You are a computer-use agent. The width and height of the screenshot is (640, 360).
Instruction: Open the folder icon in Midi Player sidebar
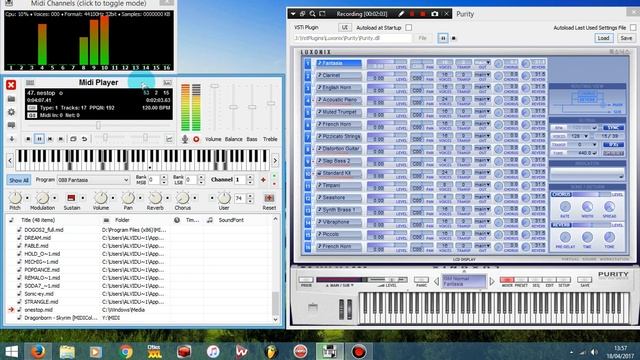tap(11, 99)
